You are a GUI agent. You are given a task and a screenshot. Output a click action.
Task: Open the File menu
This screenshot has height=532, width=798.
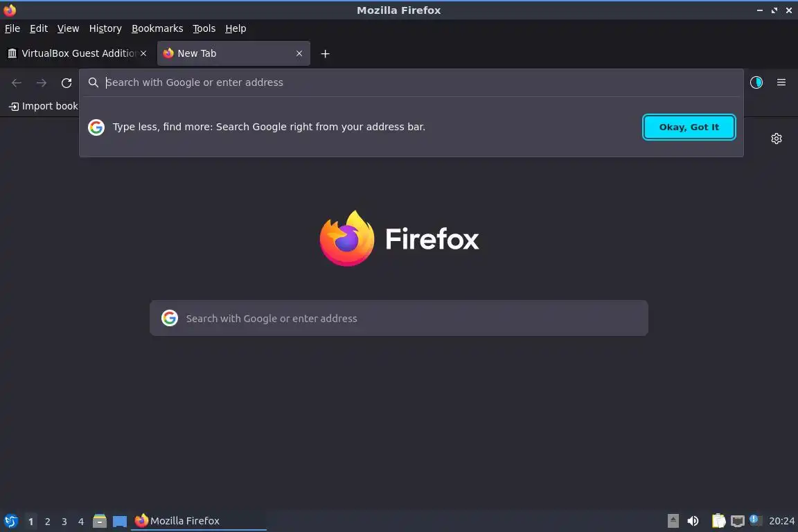(x=12, y=28)
